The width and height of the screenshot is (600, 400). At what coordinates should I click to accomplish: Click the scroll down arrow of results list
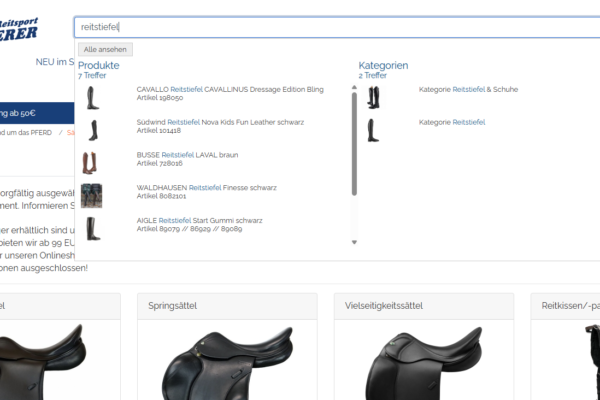pos(354,242)
